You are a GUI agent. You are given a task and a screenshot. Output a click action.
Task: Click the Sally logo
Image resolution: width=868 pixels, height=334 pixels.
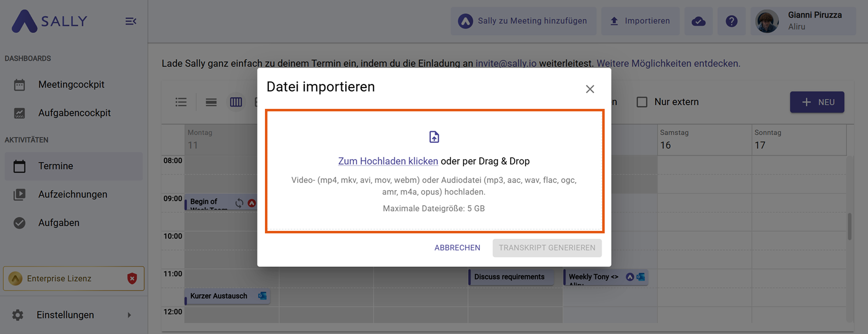point(49,21)
